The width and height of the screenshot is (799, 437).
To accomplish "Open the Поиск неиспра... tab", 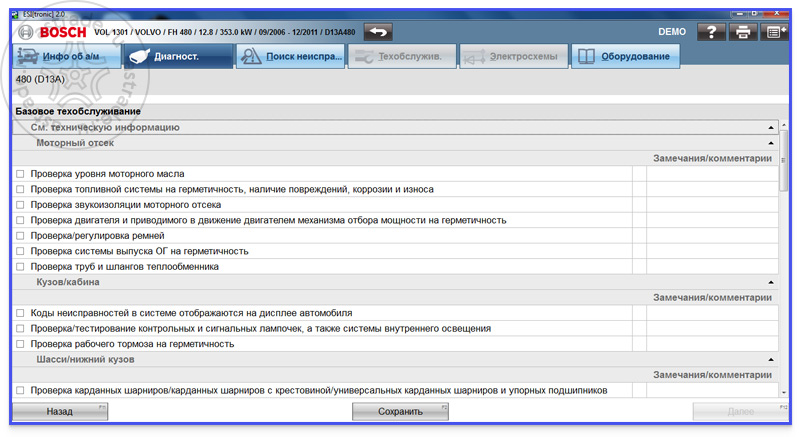I will click(x=290, y=56).
